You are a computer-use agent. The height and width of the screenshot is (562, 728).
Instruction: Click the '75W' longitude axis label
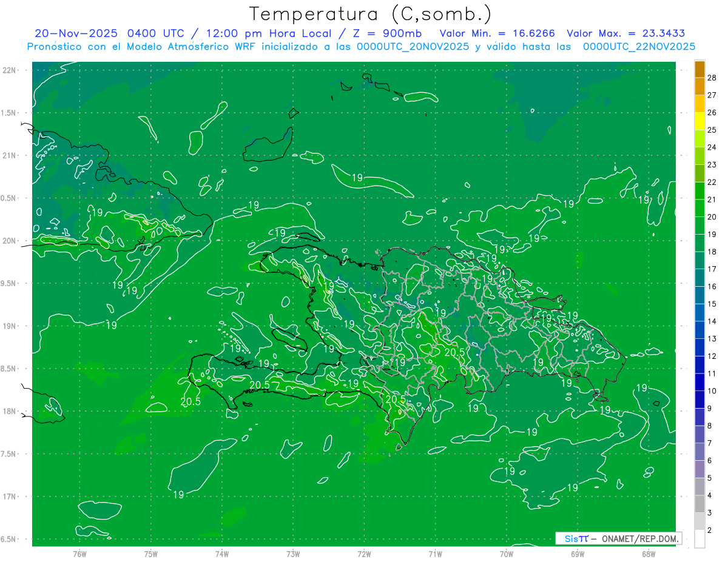pyautogui.click(x=150, y=554)
